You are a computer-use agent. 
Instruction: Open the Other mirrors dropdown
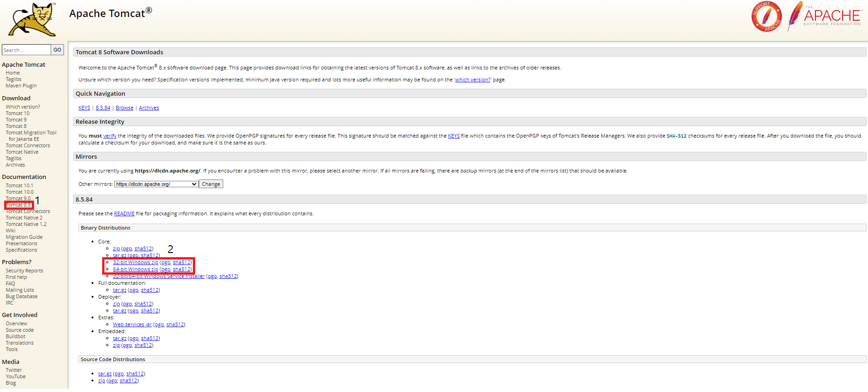(156, 184)
